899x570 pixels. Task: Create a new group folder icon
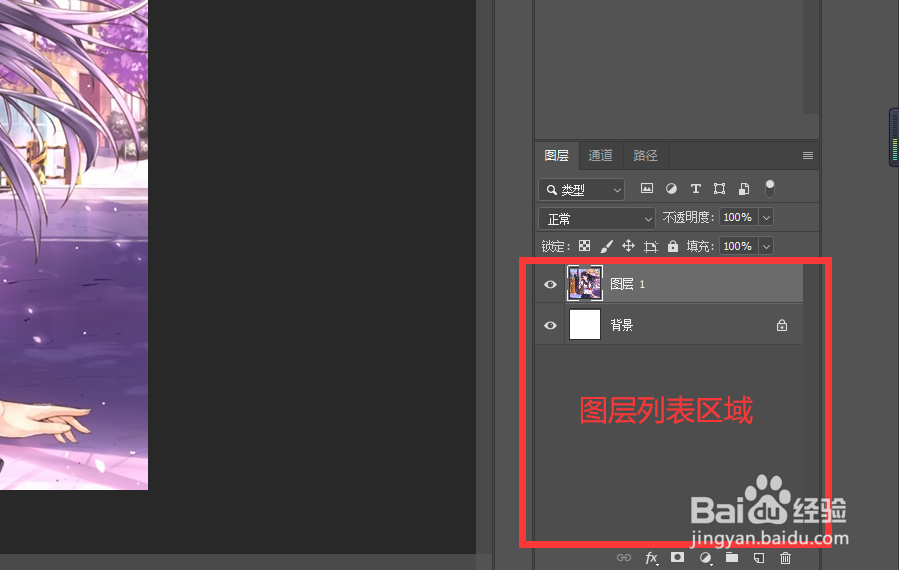(732, 557)
